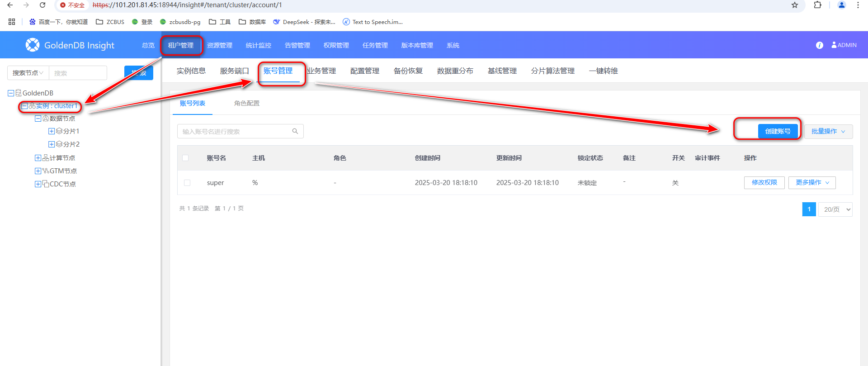Open browser extensions puzzle icon
The image size is (868, 366).
817,5
